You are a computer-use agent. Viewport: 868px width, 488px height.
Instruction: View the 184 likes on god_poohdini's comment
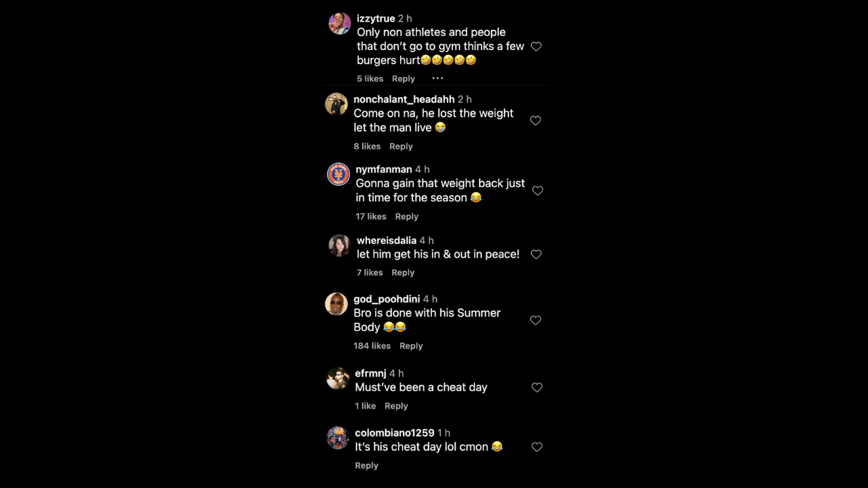(x=372, y=346)
